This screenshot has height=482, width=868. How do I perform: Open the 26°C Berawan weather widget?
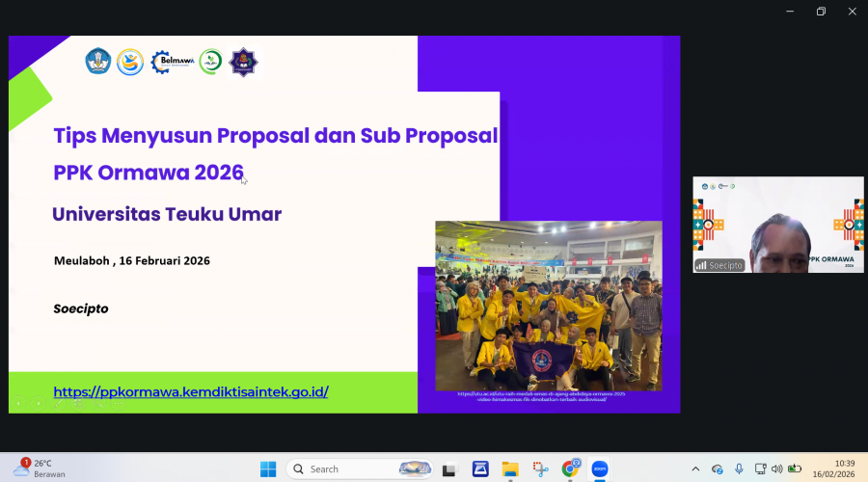pos(34,469)
